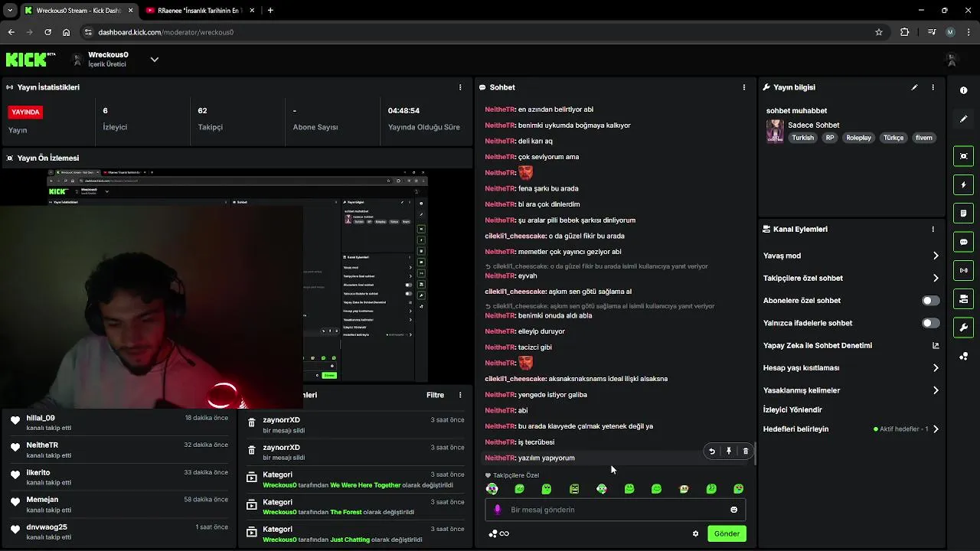The width and height of the screenshot is (980, 551).
Task: Toggle the wrench stream info sidebar icon
Action: point(963,328)
